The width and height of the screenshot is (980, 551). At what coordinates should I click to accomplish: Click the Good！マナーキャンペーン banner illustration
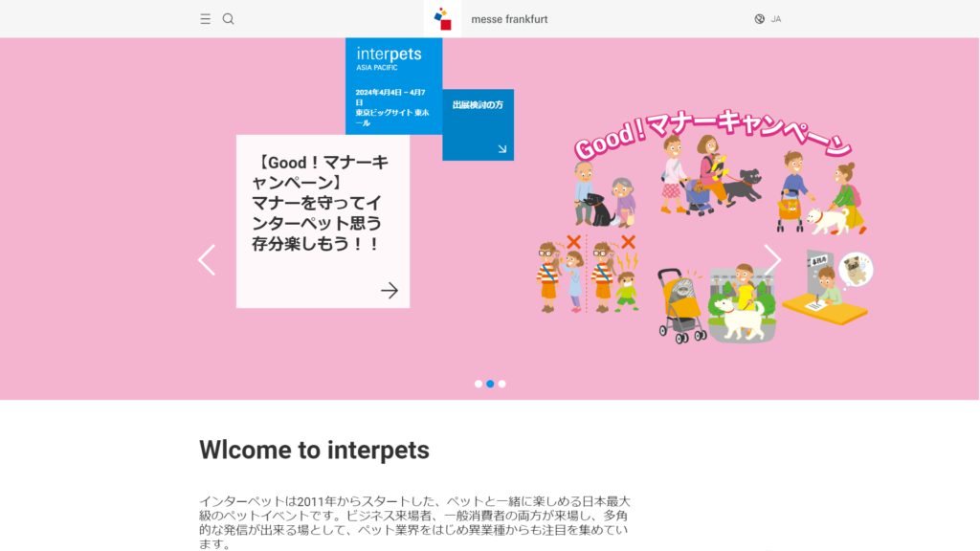tap(705, 226)
